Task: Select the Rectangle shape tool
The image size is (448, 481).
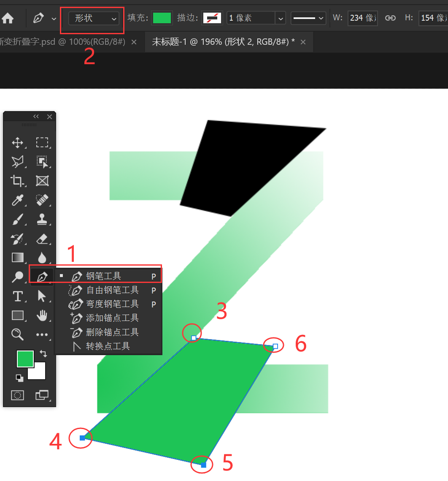Action: (18, 315)
